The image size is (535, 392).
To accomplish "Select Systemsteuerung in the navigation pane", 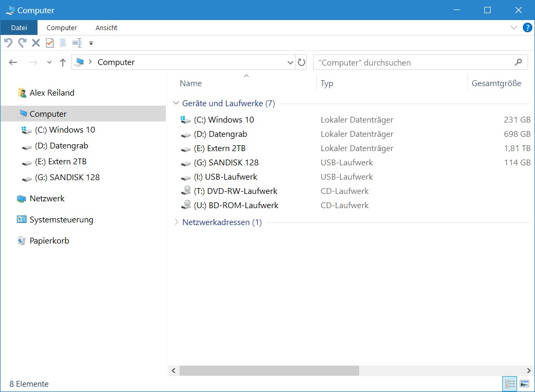I will pyautogui.click(x=61, y=220).
